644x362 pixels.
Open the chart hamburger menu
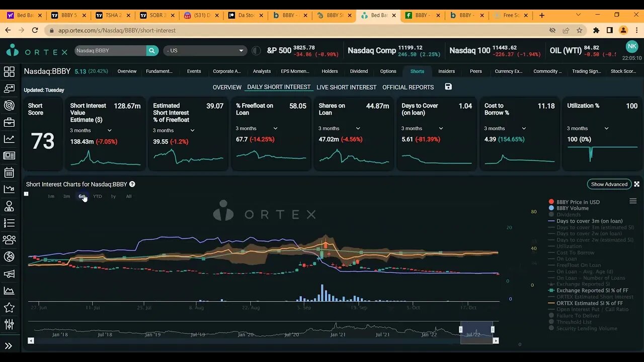point(633,201)
